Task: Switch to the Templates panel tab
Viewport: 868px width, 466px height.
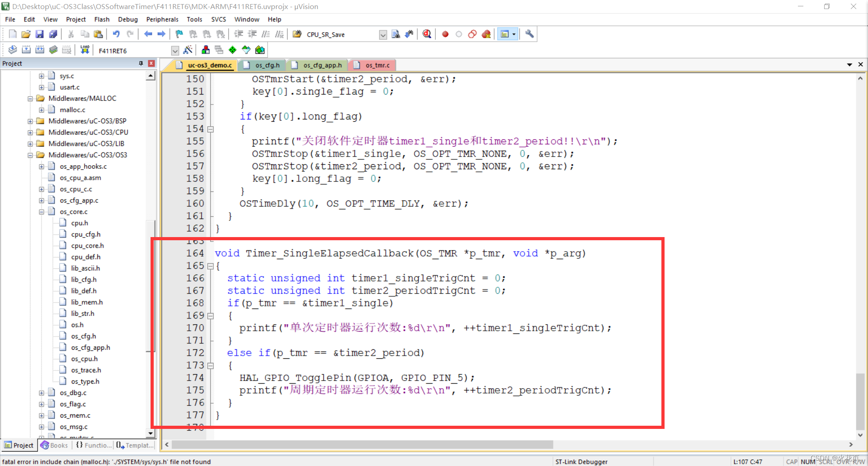Action: point(135,445)
